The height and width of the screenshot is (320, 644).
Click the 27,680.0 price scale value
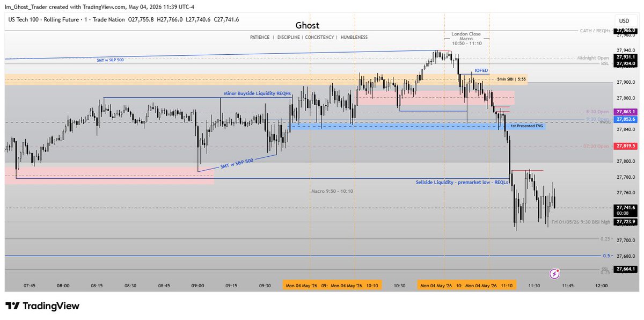click(x=626, y=256)
